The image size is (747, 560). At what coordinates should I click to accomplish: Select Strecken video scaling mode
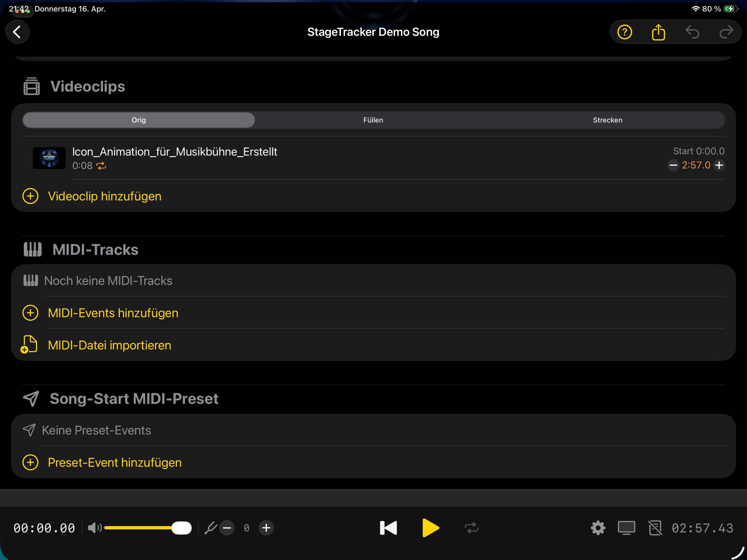tap(608, 120)
